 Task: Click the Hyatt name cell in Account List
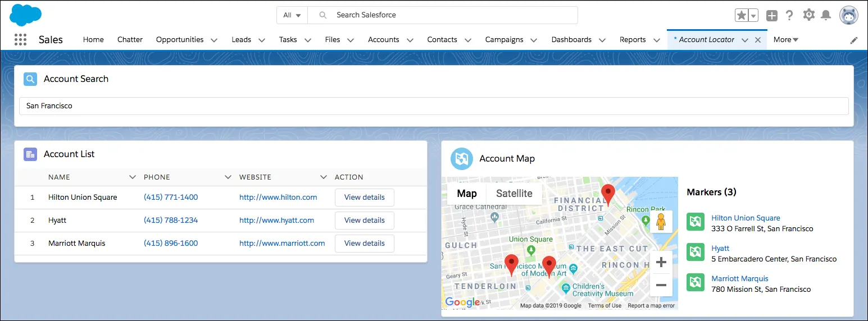pos(57,221)
